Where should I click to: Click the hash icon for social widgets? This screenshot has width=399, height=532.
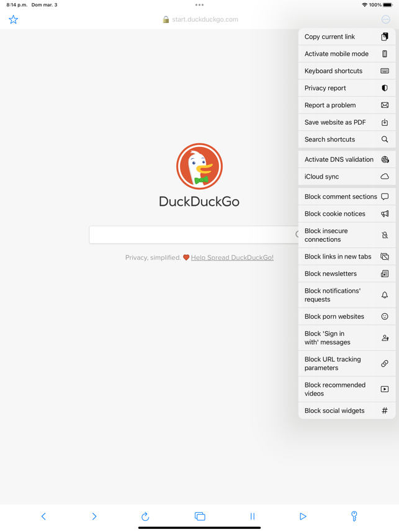pos(384,410)
